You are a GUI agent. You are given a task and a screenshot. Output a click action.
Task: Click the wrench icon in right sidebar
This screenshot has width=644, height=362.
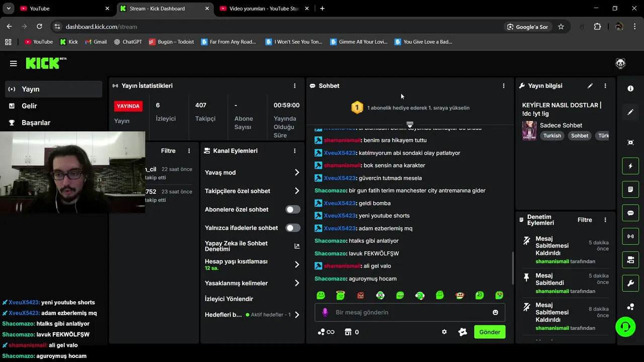[630, 283]
